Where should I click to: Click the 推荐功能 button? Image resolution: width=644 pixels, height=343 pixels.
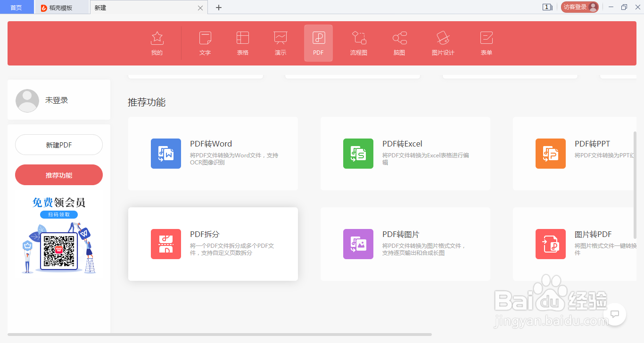click(58, 175)
